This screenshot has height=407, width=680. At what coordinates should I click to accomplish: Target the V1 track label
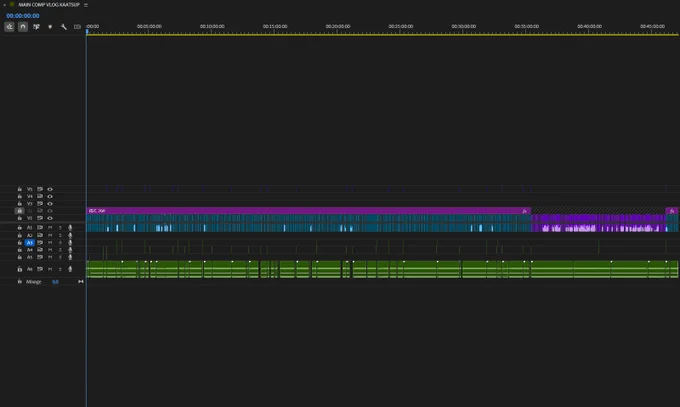point(29,218)
